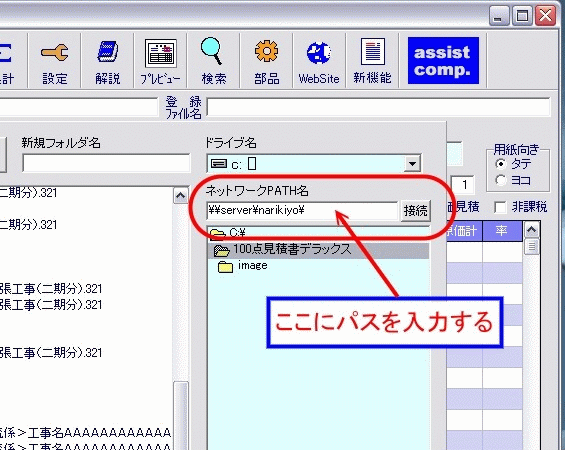Click the 接続 connect button
This screenshot has height=450, width=565.
point(415,210)
